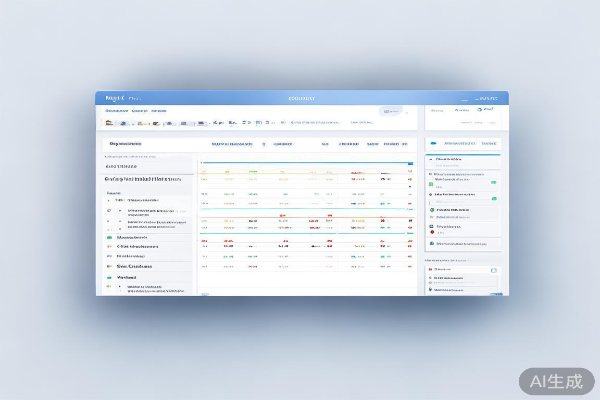Click the app logo in the title bar

coord(106,99)
